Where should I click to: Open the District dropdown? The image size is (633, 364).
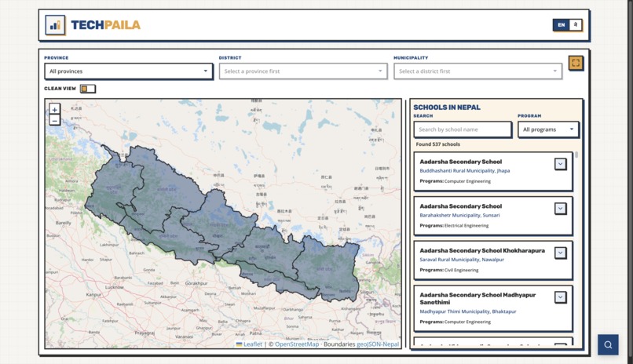click(x=303, y=71)
